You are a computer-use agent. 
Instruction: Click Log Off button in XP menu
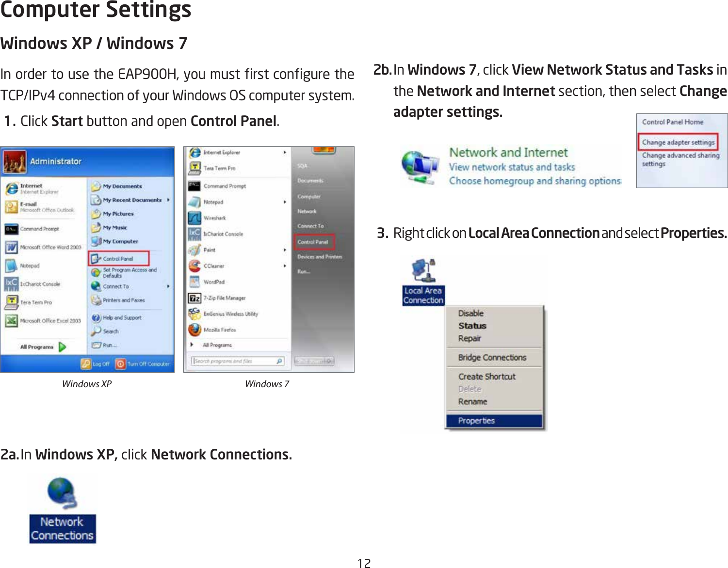tap(96, 363)
